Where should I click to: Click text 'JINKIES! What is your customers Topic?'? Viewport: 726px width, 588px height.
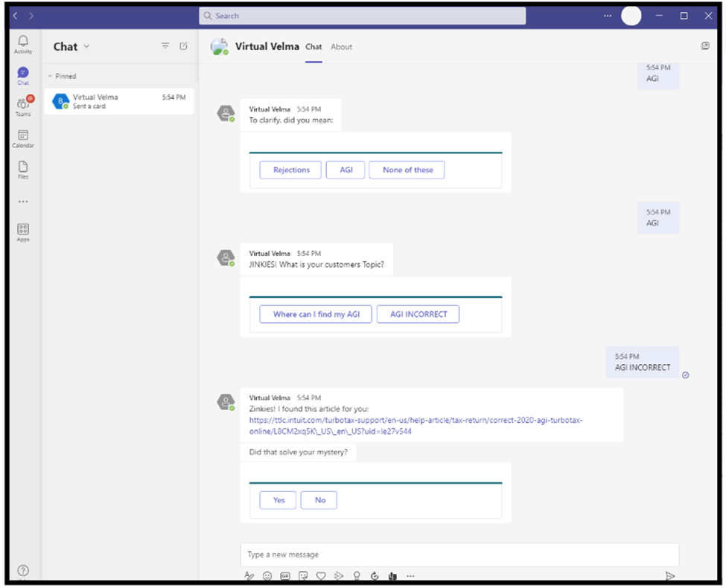coord(316,265)
